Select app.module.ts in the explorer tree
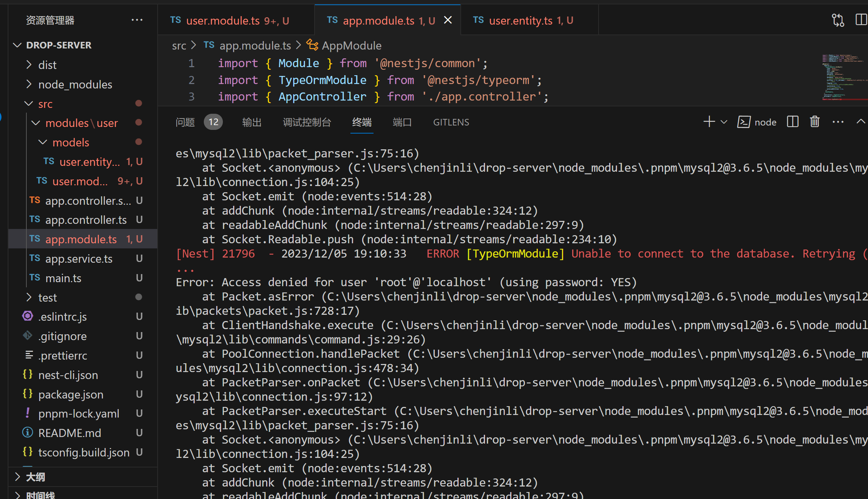This screenshot has width=868, height=499. point(83,239)
